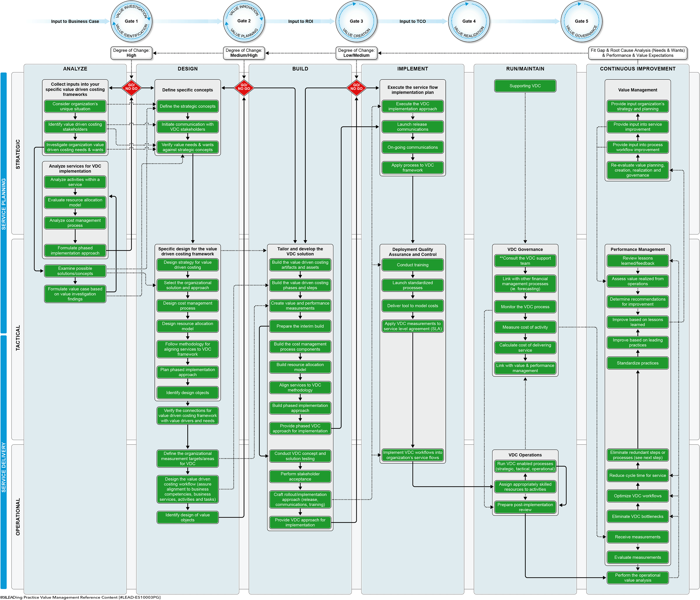Select Design strategy for value driven costing box
The height and width of the screenshot is (600, 700).
pyautogui.click(x=188, y=265)
